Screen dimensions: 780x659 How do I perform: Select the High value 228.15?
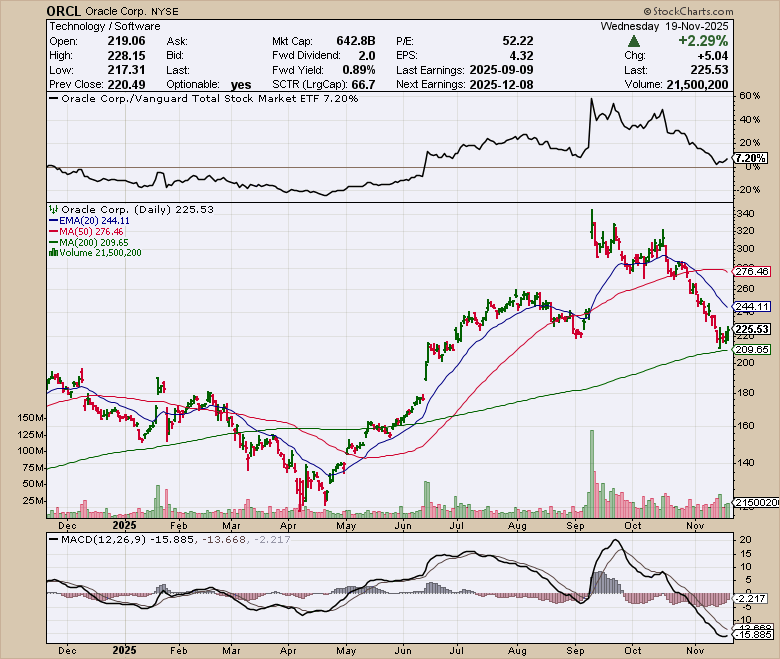click(126, 55)
